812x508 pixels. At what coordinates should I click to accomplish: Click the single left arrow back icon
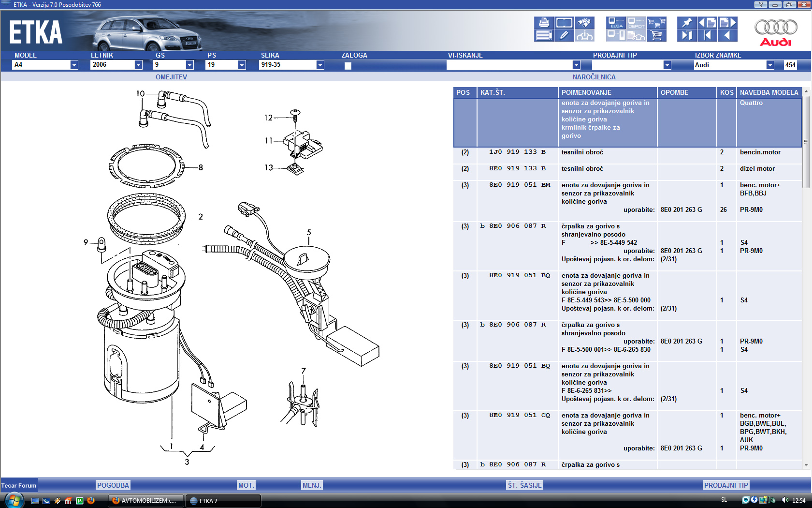coord(727,35)
